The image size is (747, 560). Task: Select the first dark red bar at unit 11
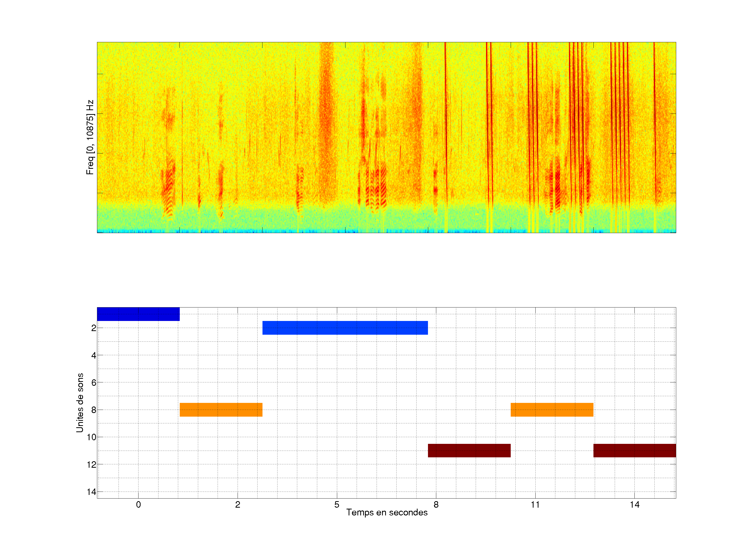(x=469, y=450)
